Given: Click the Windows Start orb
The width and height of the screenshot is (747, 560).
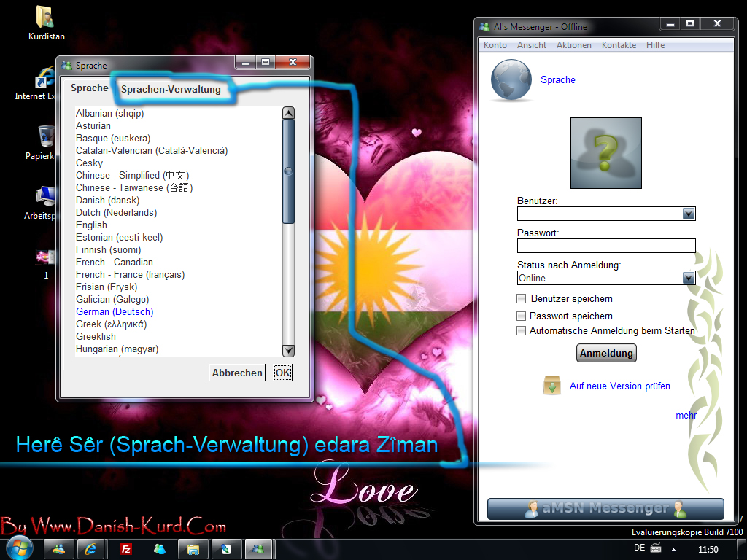Looking at the screenshot, I should pyautogui.click(x=18, y=549).
